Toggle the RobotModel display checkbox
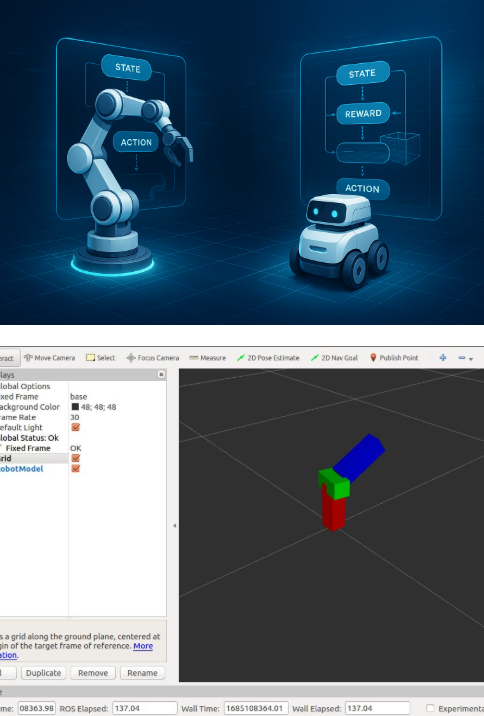 coord(76,469)
